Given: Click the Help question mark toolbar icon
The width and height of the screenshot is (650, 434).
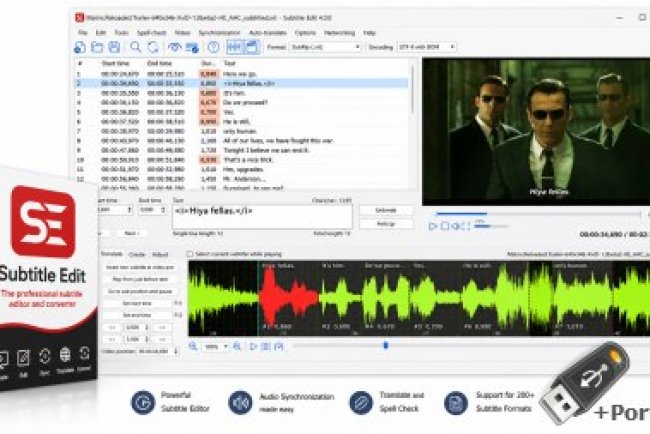Looking at the screenshot, I should (213, 47).
